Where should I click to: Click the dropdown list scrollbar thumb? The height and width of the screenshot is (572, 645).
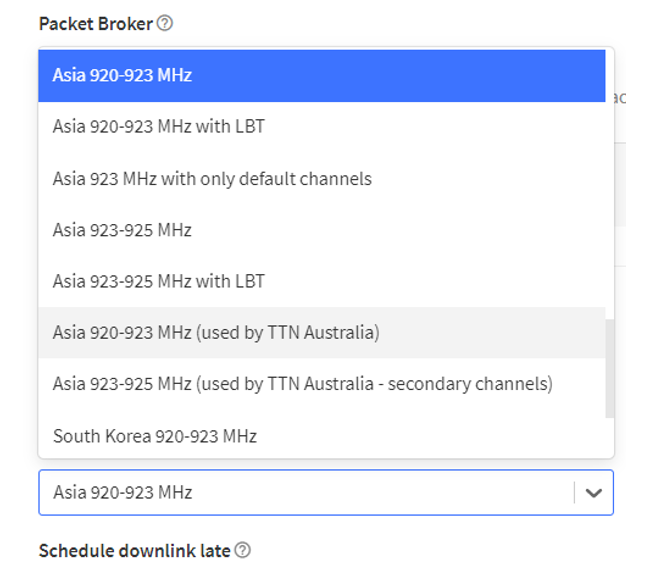click(x=610, y=368)
